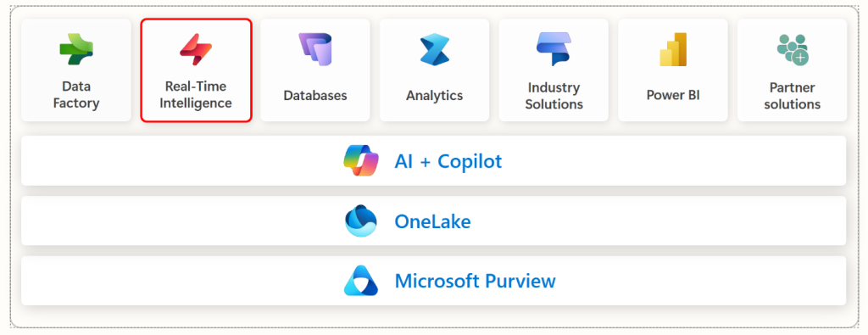Click the Partner solutions people icon
Screen dimensions: 868x335
point(793,50)
